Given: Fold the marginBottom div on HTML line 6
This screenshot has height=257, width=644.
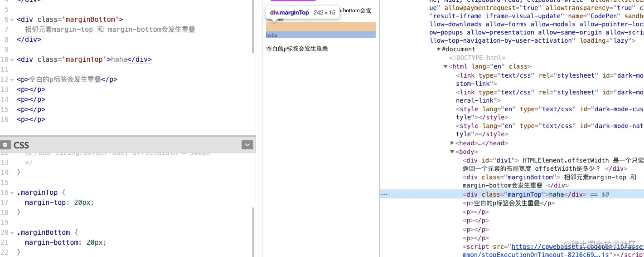Looking at the screenshot, I should point(12,20).
